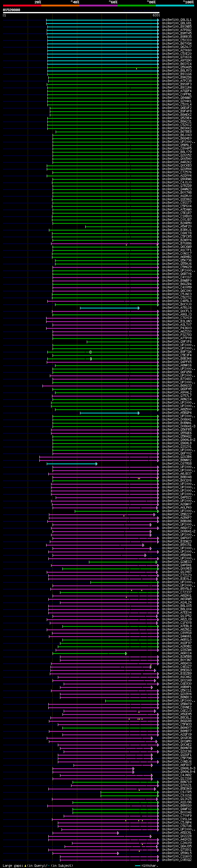
Task: Select hit UniRef100_C0PFN1
Action: point(177,94)
